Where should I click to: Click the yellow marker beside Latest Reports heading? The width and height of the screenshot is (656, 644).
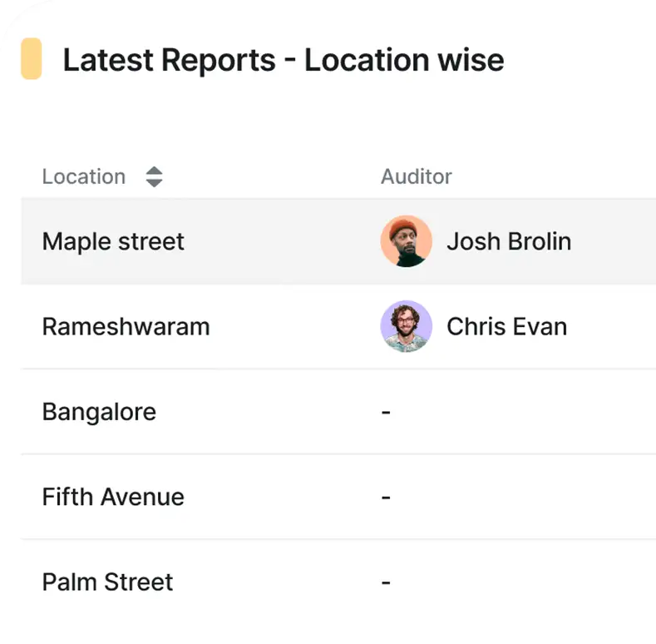click(x=32, y=58)
